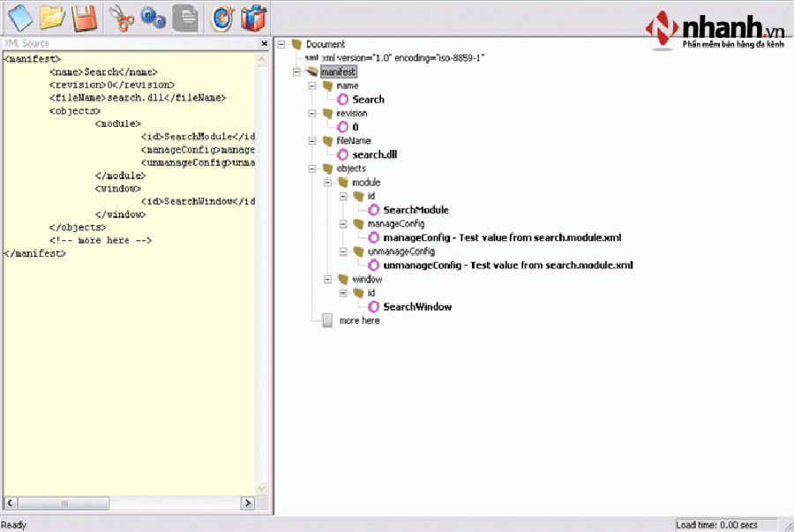Collapse the Document root node
The height and width of the screenshot is (532, 794).
[x=281, y=44]
